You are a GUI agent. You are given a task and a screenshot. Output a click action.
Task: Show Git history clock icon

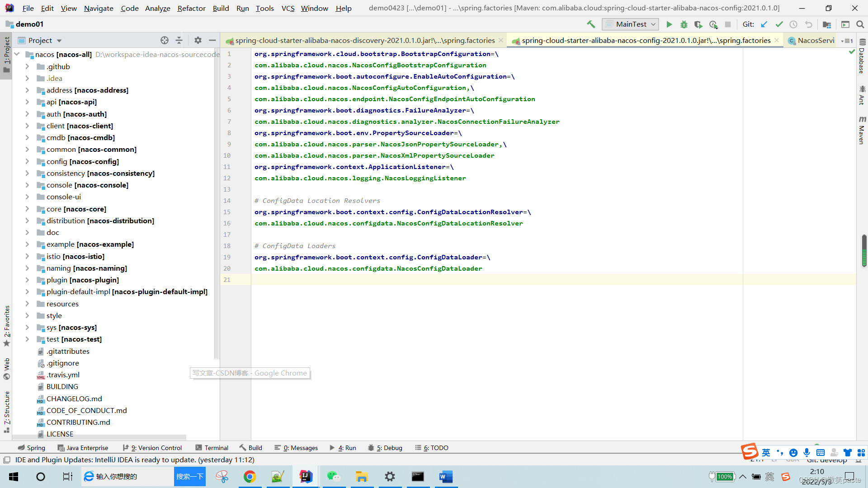click(x=793, y=24)
